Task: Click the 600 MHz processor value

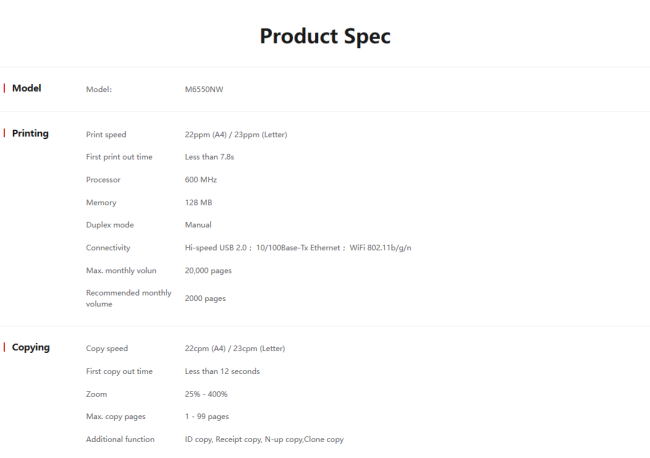Action: (201, 180)
